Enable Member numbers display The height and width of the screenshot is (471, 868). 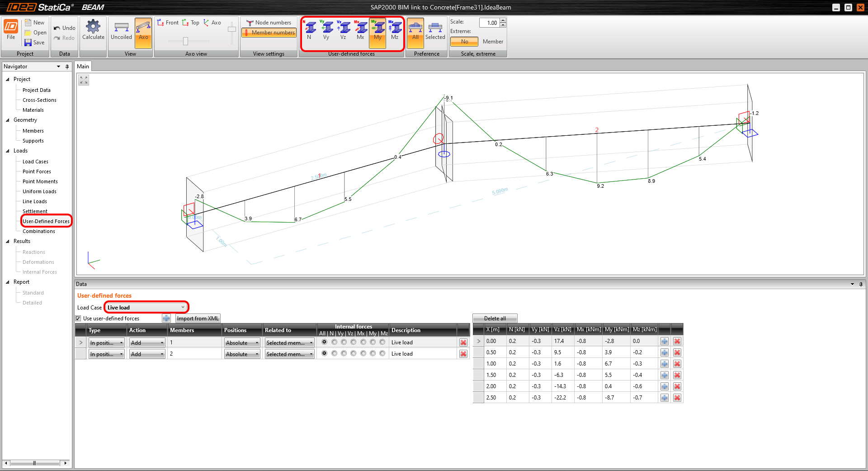point(269,32)
